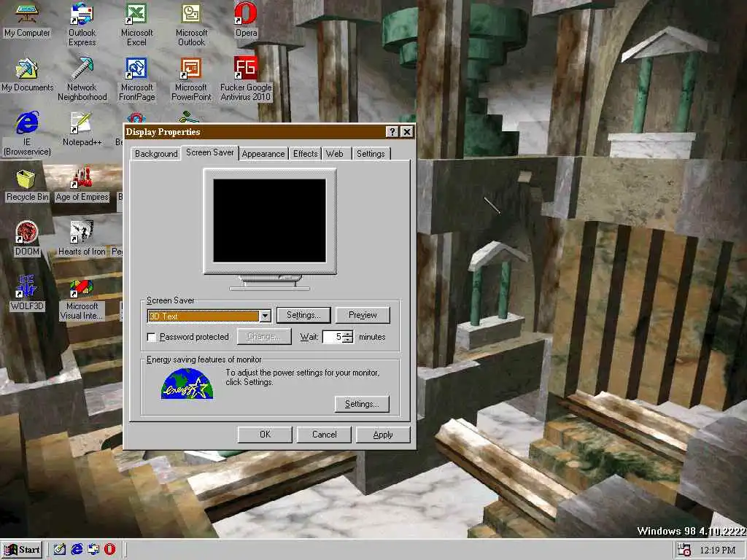Click Cancel in Display Properties

point(324,435)
